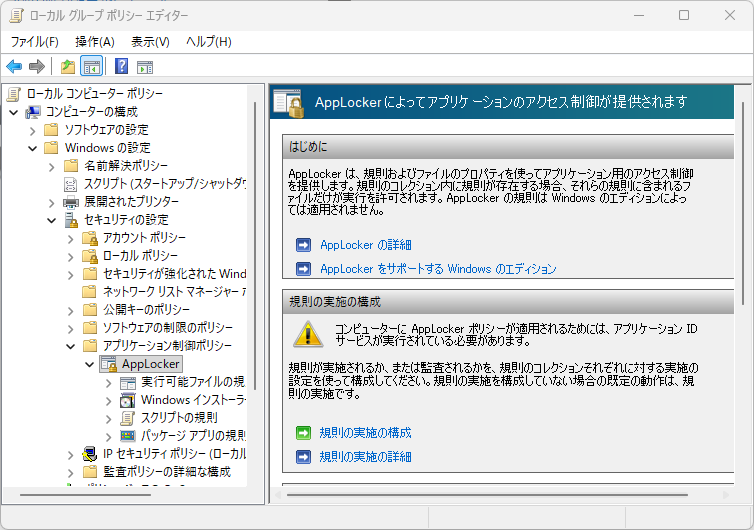Open AppLocker をサポートする Windows のエディション link

pyautogui.click(x=438, y=269)
